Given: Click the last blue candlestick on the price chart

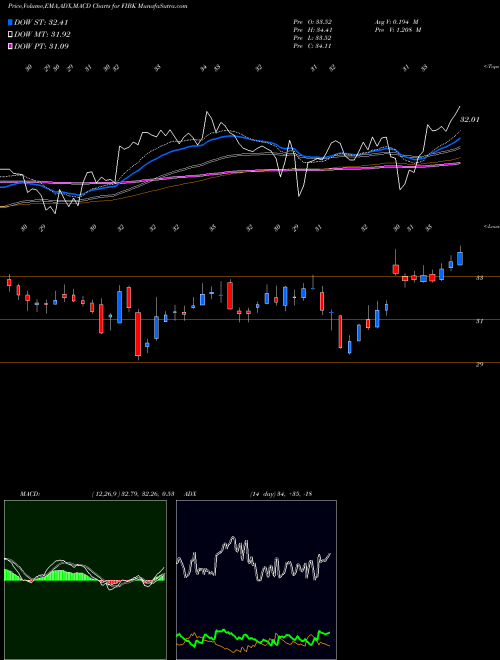Looking at the screenshot, I should pos(460,258).
